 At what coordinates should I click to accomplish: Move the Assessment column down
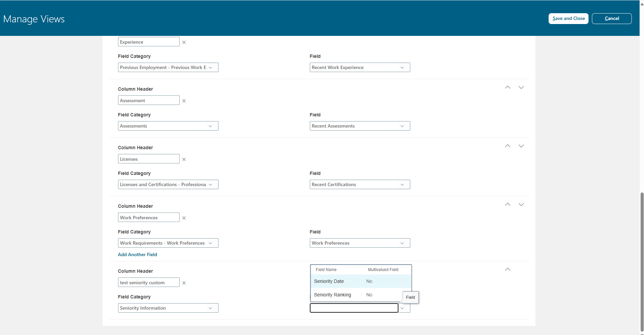click(x=521, y=87)
